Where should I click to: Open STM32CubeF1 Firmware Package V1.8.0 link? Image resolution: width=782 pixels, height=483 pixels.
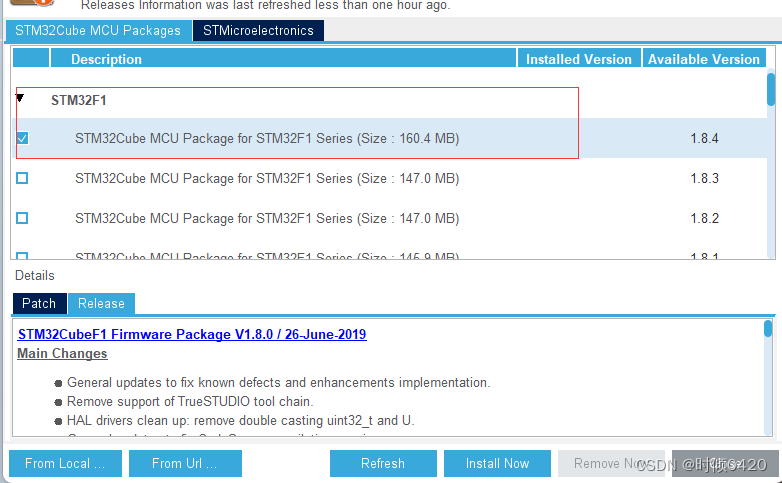click(x=192, y=334)
